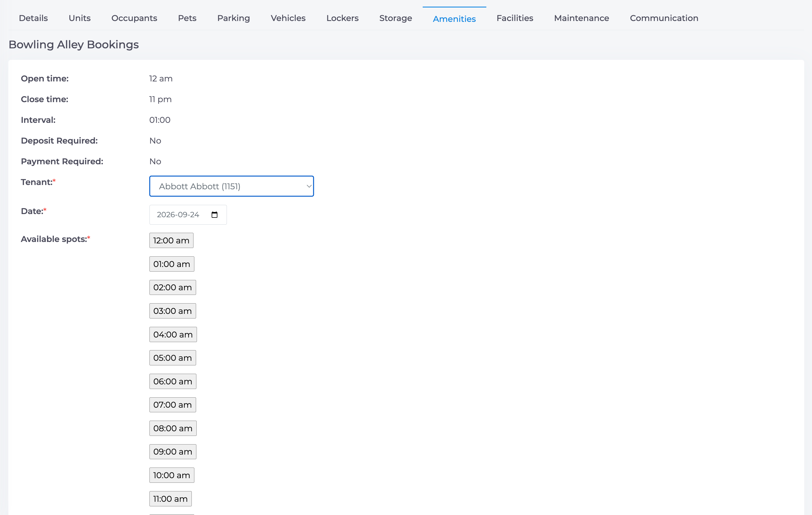
Task: Open the Units tab
Action: click(x=79, y=18)
